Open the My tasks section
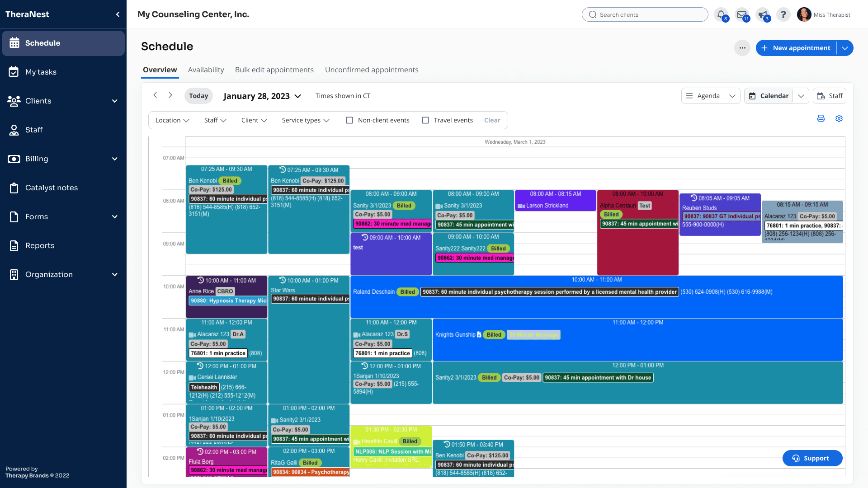868x488 pixels. click(41, 72)
